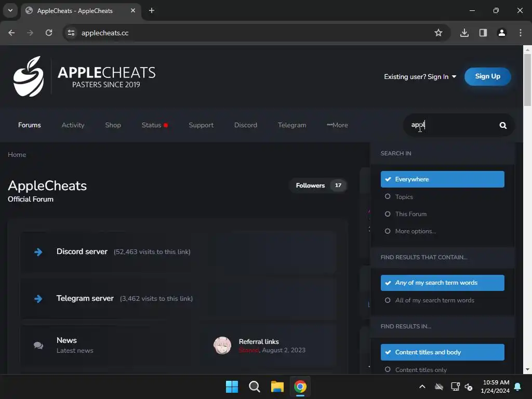Image resolution: width=532 pixels, height=399 pixels.
Task: Select Content titles only option
Action: 443,370
